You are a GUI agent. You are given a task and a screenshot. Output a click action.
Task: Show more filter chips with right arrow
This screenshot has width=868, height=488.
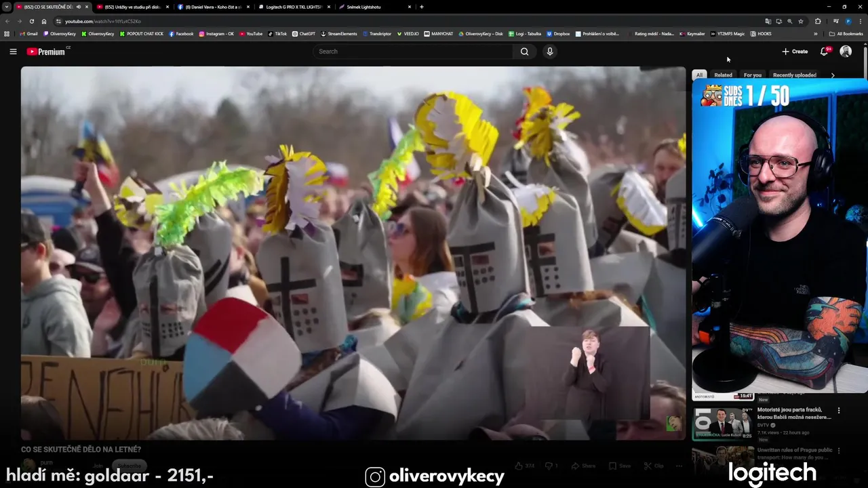click(x=833, y=75)
